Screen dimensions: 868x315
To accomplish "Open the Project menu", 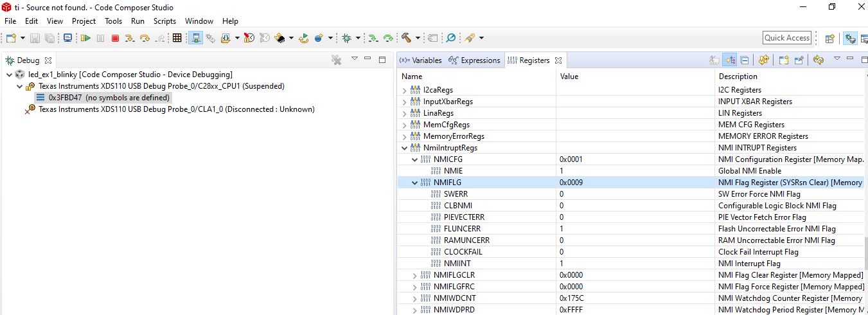I will pyautogui.click(x=84, y=21).
